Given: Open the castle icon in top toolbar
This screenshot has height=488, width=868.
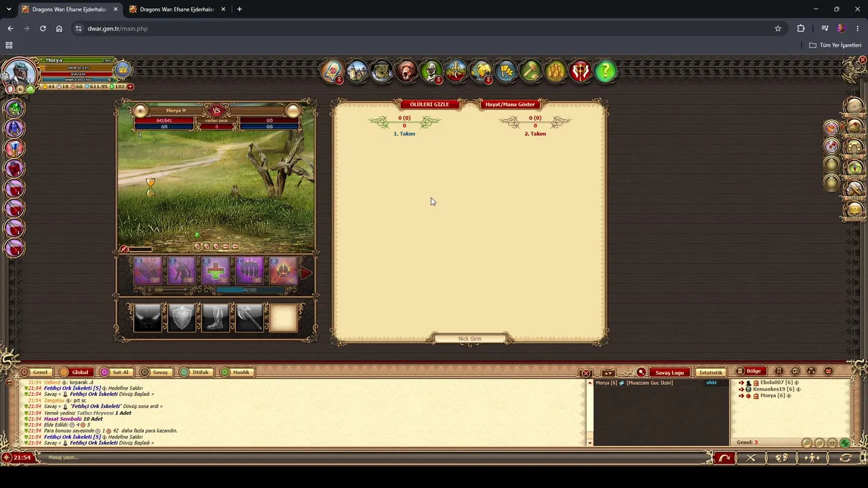Looking at the screenshot, I should pos(357,70).
